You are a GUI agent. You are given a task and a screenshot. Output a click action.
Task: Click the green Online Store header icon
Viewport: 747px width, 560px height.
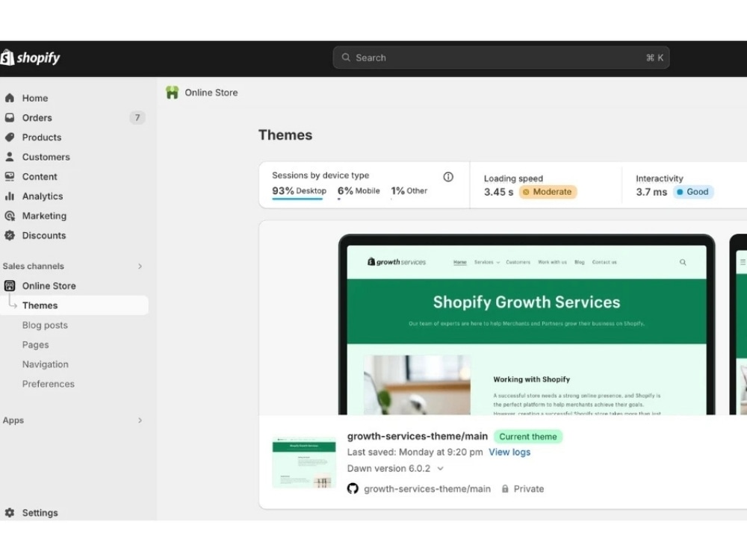point(172,93)
